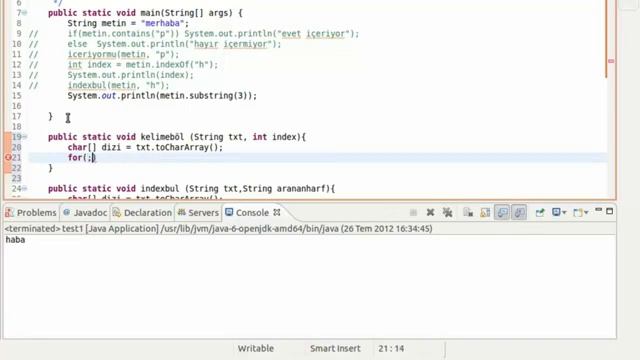Click cursor position 21 : 14 in status bar
The height and width of the screenshot is (360, 640).
point(391,349)
